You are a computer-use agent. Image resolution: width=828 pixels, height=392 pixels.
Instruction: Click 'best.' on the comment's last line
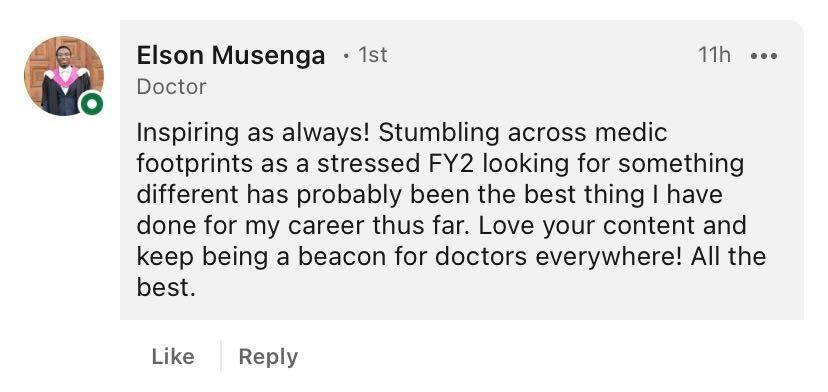click(x=166, y=288)
